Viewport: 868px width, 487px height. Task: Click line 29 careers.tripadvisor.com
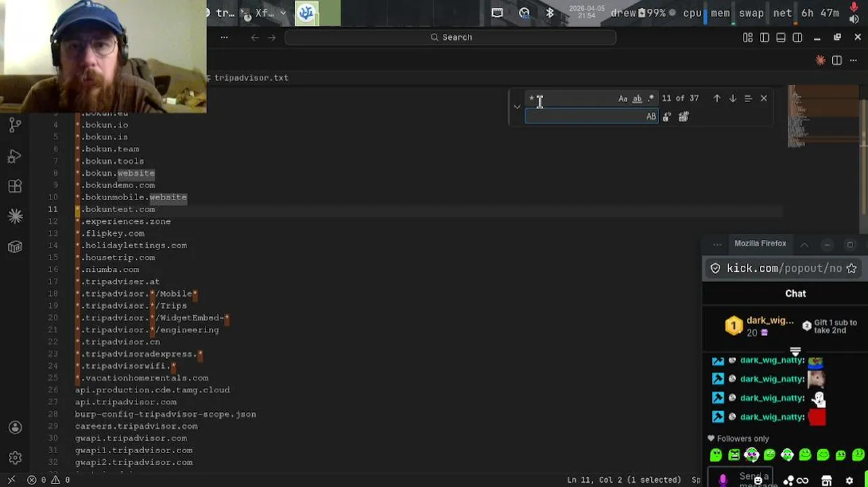(136, 426)
